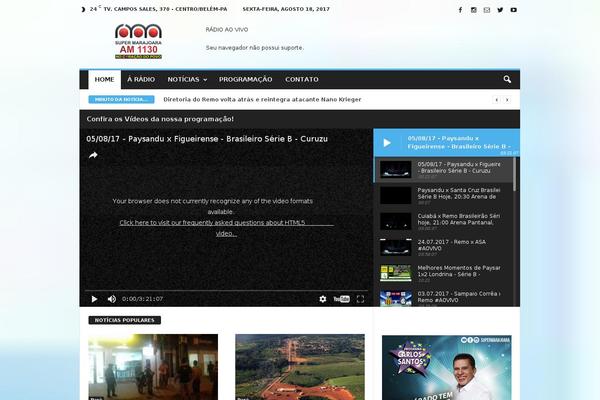The image size is (600, 400).
Task: Seek on the video progress bar
Action: tap(226, 291)
